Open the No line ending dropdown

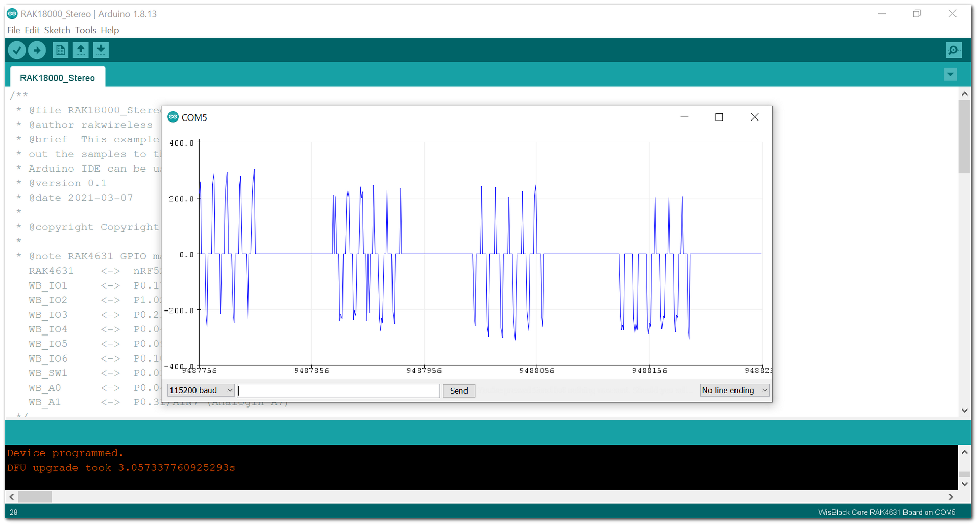[735, 390]
